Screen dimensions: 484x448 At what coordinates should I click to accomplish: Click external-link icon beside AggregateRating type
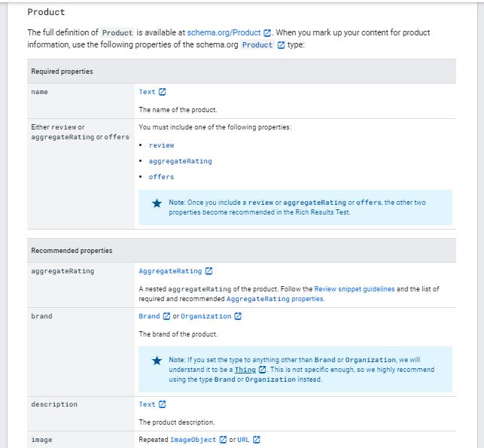pyautogui.click(x=209, y=271)
